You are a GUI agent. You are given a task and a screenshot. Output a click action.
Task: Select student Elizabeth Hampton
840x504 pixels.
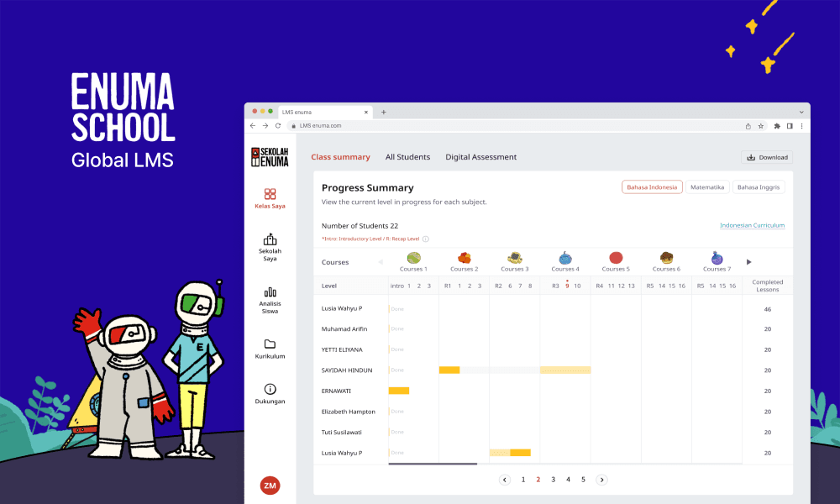click(x=349, y=412)
